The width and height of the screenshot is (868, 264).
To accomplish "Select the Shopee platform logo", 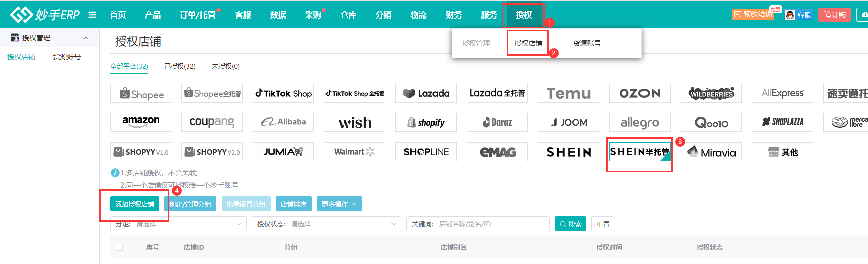I will (141, 93).
